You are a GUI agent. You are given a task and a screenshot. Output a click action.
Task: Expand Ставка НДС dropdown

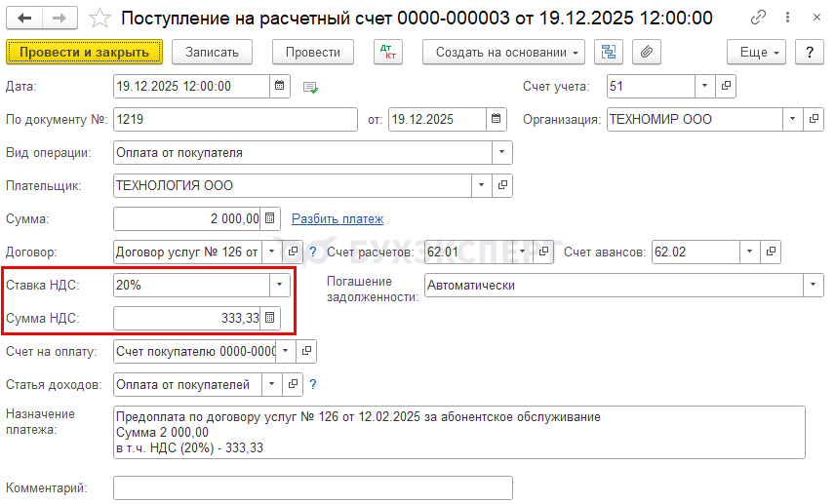coord(280,285)
